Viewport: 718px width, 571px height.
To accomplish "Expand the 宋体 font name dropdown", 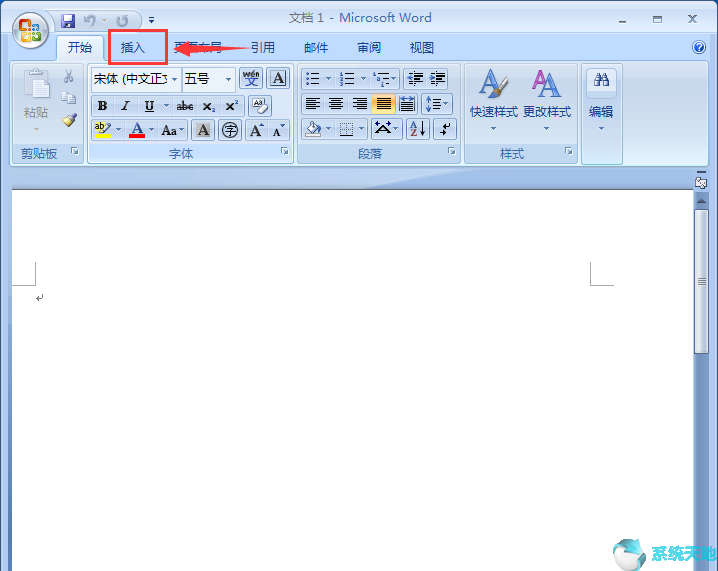I will pyautogui.click(x=174, y=80).
